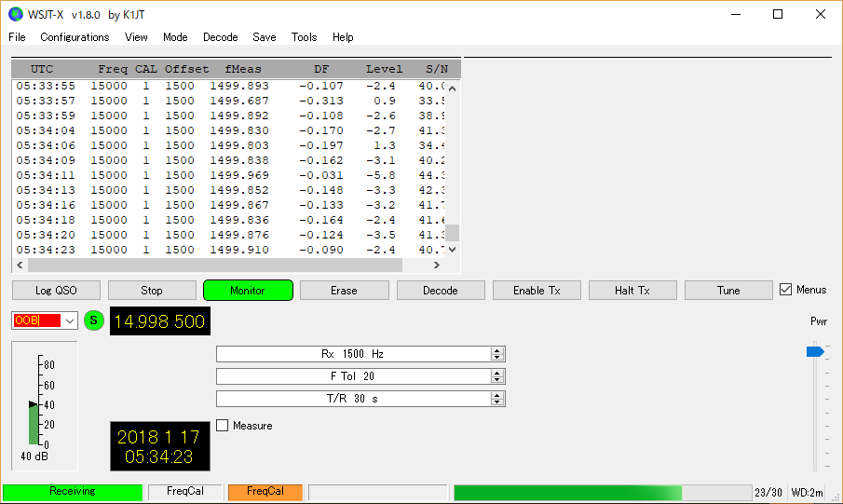The image size is (843, 504).
Task: Click the Pwr slider handle
Action: click(815, 352)
